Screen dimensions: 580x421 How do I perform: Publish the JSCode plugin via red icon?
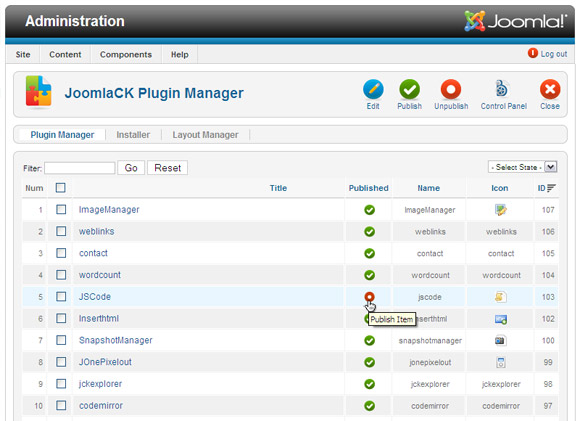pos(369,297)
